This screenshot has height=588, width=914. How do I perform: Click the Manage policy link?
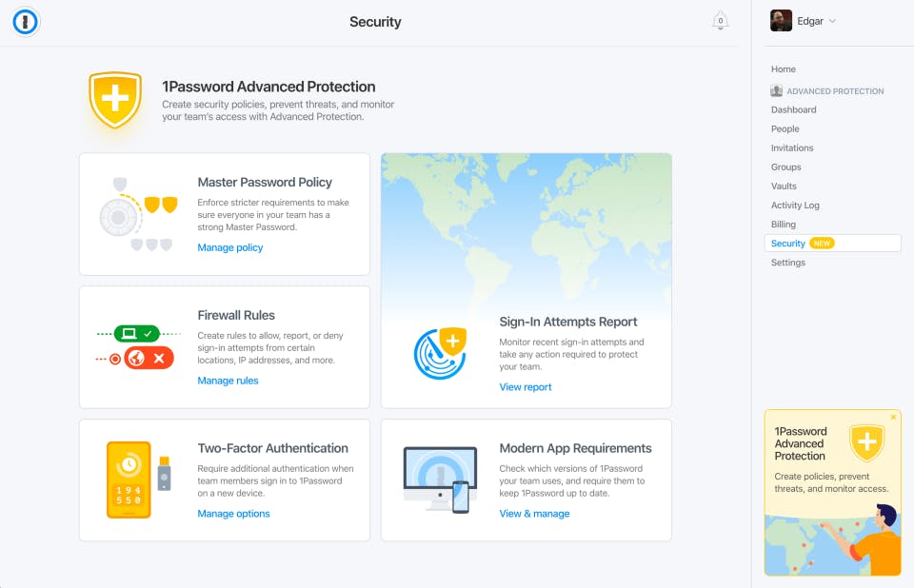point(229,247)
